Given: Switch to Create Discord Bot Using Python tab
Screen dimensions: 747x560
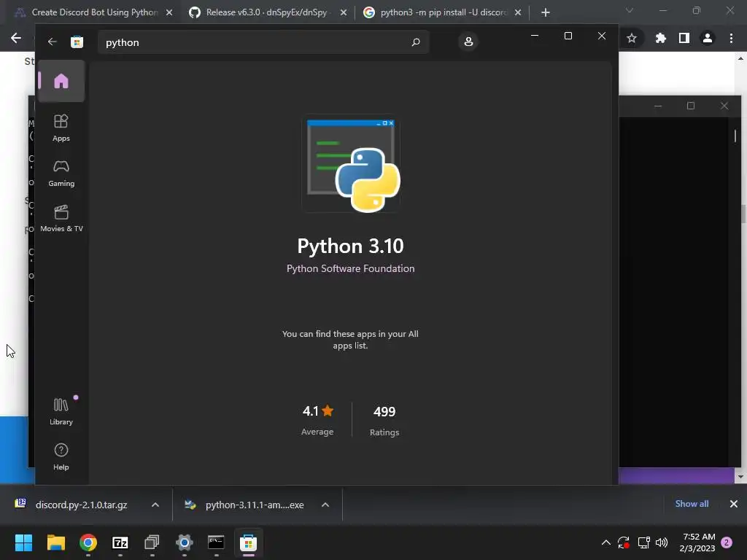Looking at the screenshot, I should coord(95,12).
